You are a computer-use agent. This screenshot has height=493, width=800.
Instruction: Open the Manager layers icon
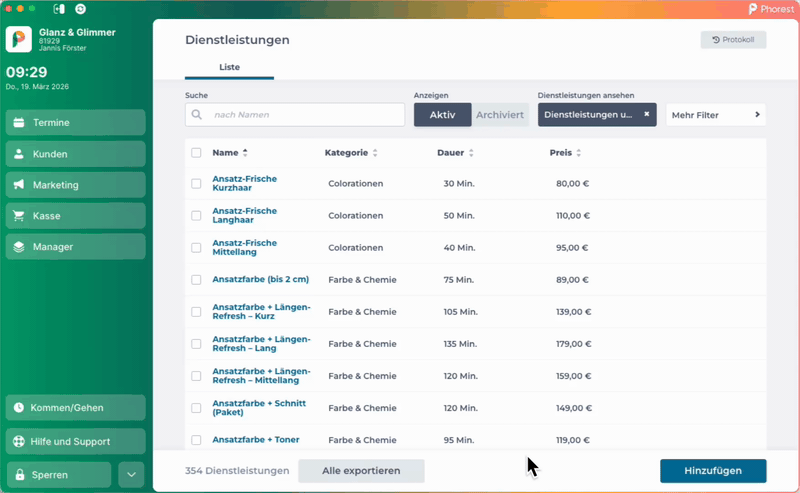(x=19, y=247)
